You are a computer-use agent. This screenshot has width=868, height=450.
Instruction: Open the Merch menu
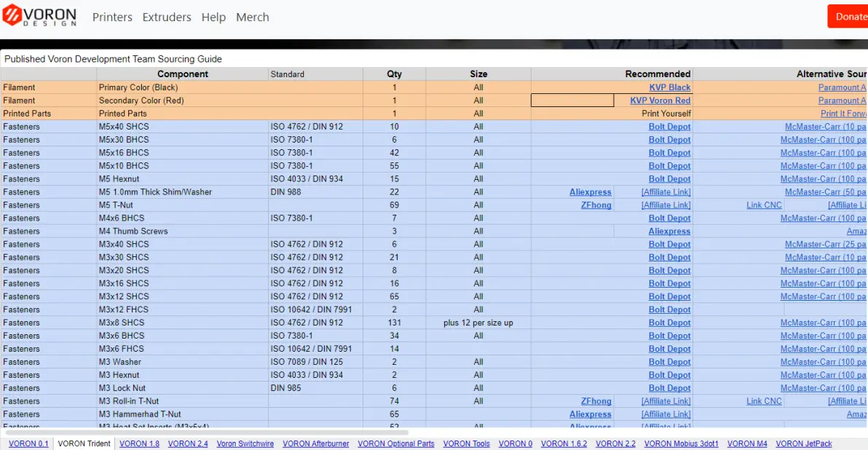(253, 17)
